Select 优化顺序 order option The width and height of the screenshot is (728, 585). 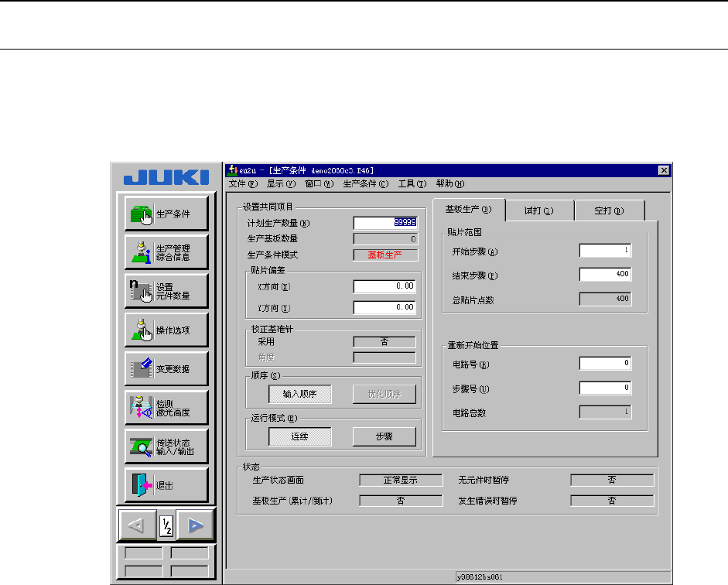[385, 394]
